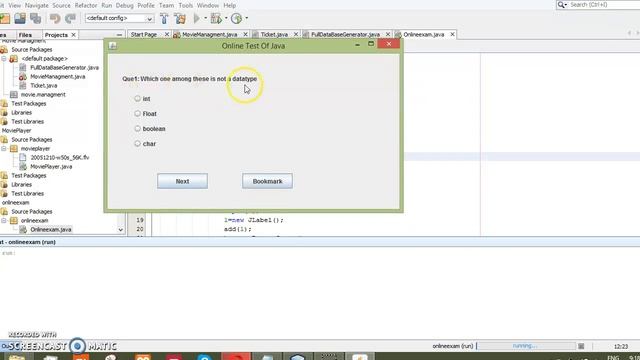
Task: Click the Java icon on Online Test window title
Action: click(113, 46)
